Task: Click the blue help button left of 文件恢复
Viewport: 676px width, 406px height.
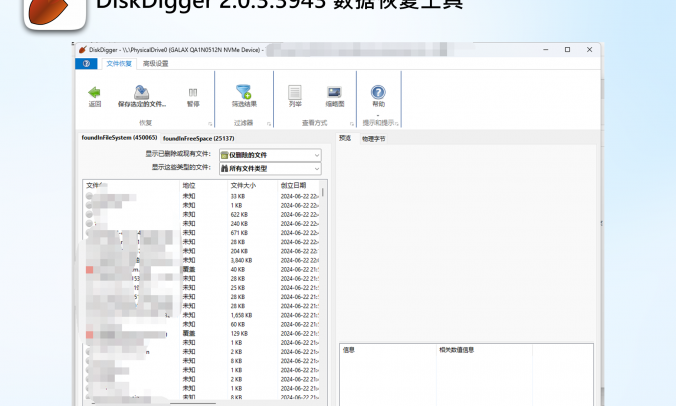Action: [86, 63]
